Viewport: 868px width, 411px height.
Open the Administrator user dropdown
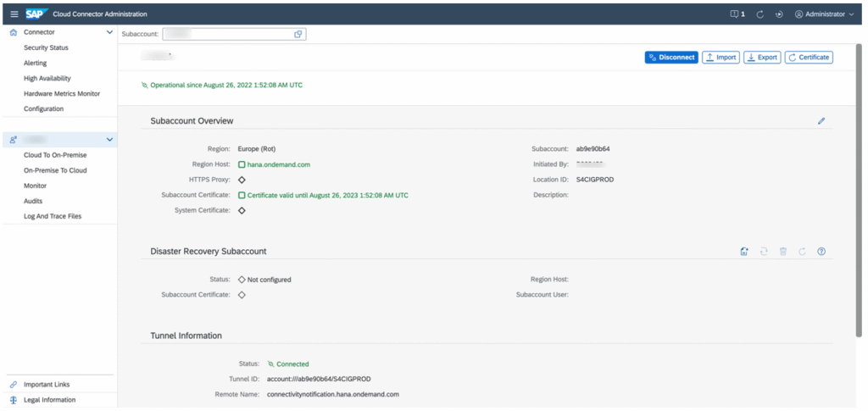[824, 14]
